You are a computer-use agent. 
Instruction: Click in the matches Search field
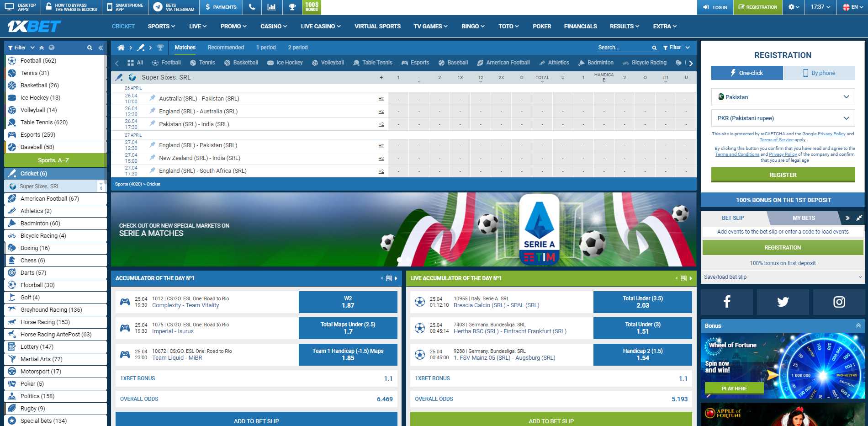[x=623, y=48]
